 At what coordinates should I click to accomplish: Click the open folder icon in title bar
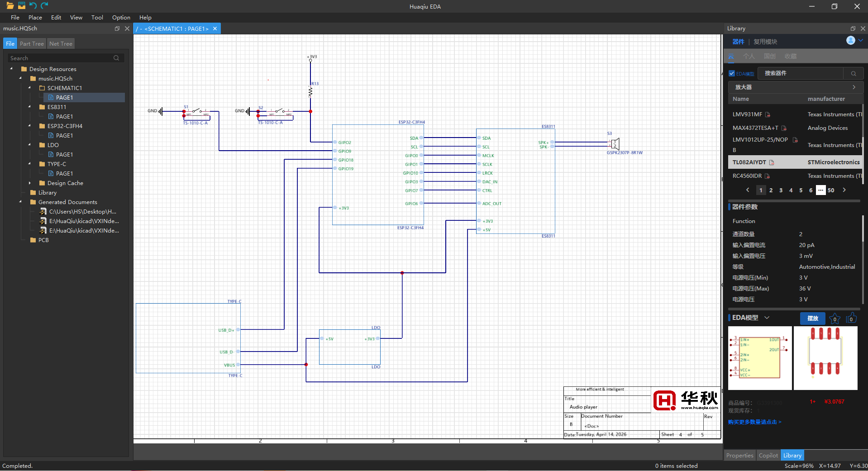(x=10, y=5)
